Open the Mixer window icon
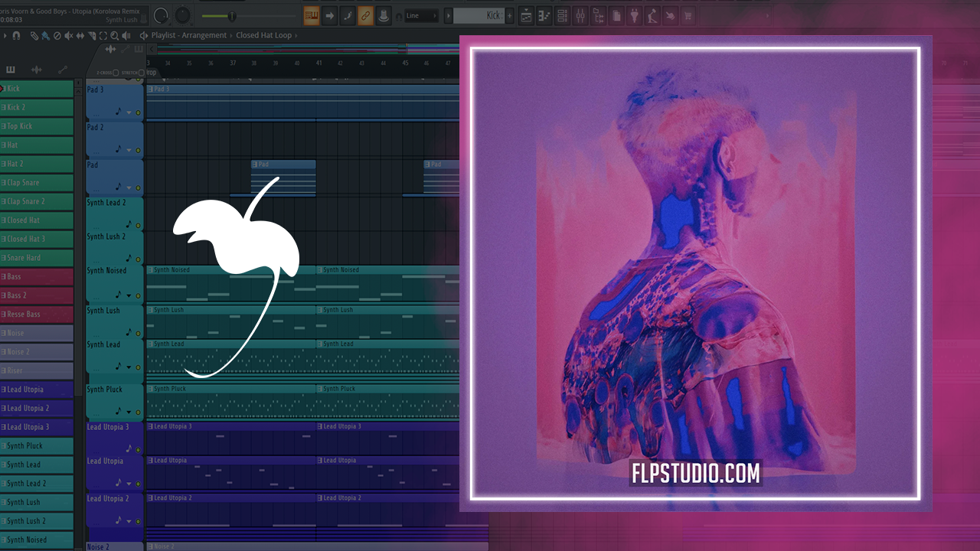The image size is (980, 551). (x=580, y=15)
